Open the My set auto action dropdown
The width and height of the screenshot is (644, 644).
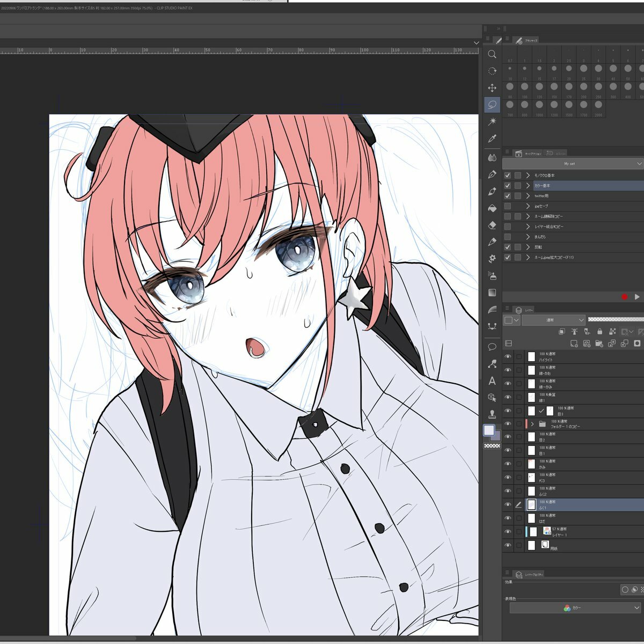pyautogui.click(x=572, y=164)
